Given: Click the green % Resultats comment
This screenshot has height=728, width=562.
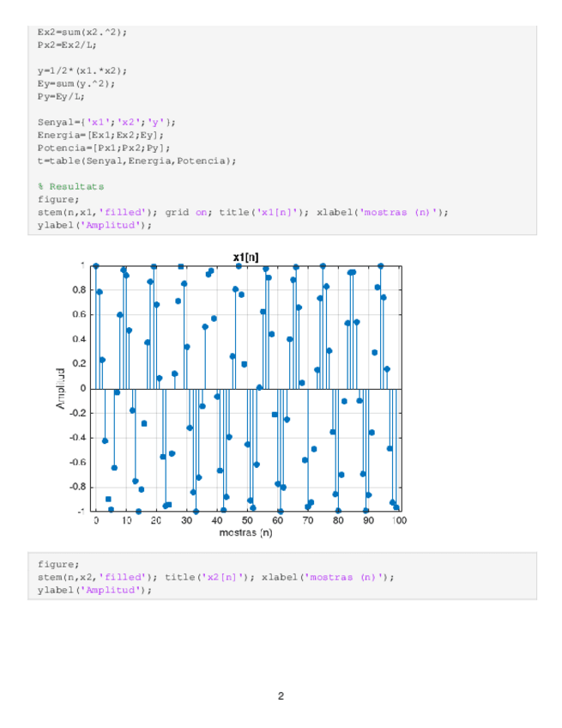Looking at the screenshot, I should (x=70, y=186).
